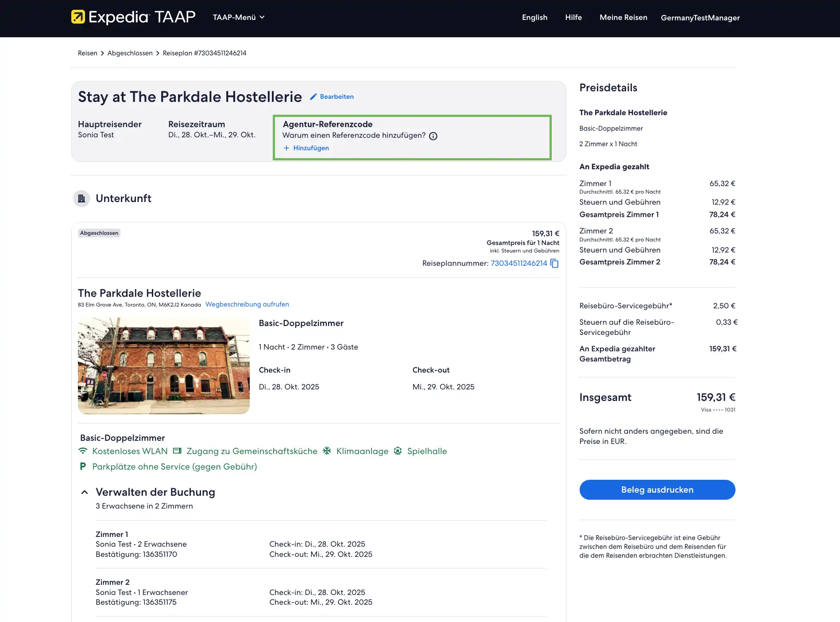Copy the itinerary number with copy icon
Image resolution: width=840 pixels, height=622 pixels.
click(554, 263)
